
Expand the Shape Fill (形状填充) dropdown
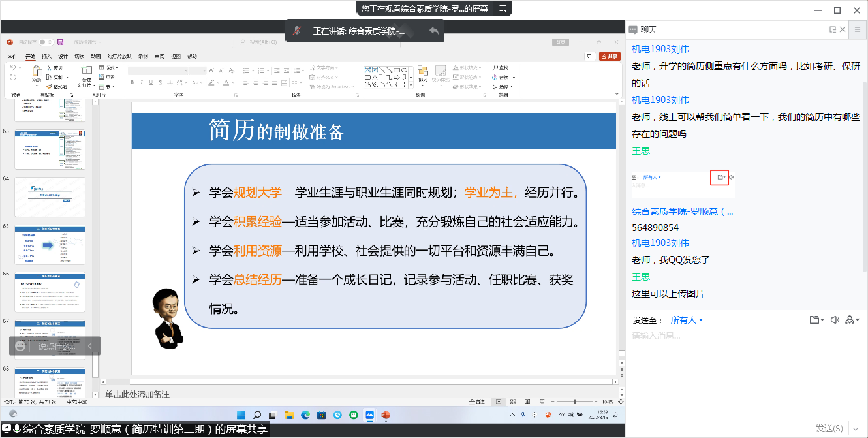click(x=480, y=67)
